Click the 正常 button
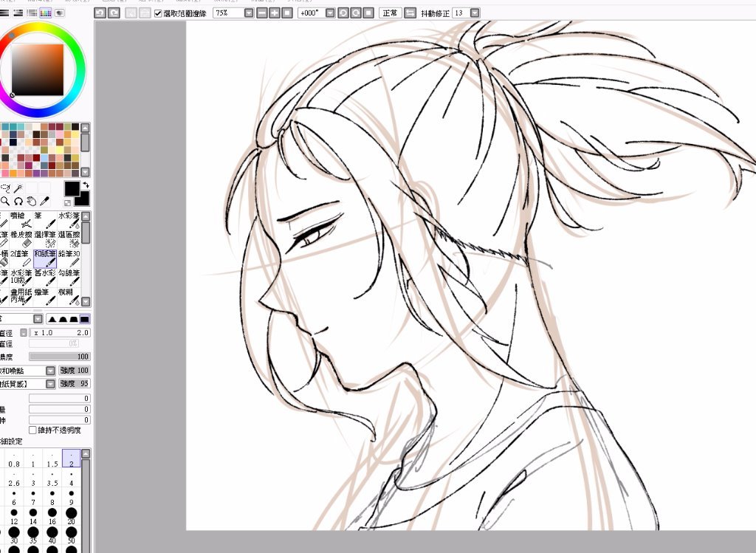Viewport: 756px width, 553px height. (390, 13)
